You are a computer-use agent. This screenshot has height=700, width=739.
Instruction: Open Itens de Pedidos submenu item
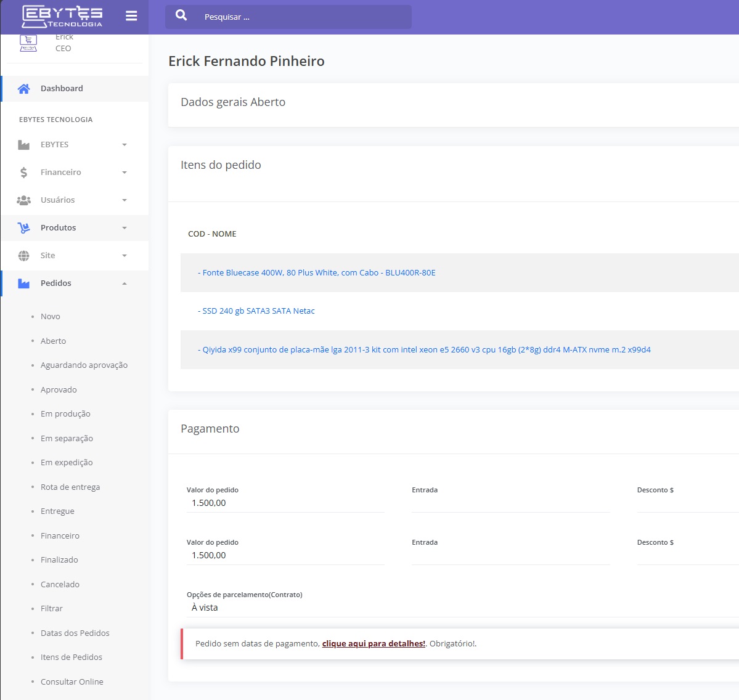[x=71, y=657]
